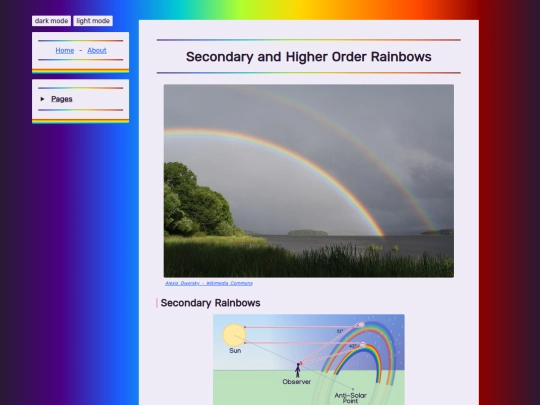The width and height of the screenshot is (540, 405).
Task: Follow the Alexis Dworsky Wikimedia Commons credit link
Action: click(209, 283)
